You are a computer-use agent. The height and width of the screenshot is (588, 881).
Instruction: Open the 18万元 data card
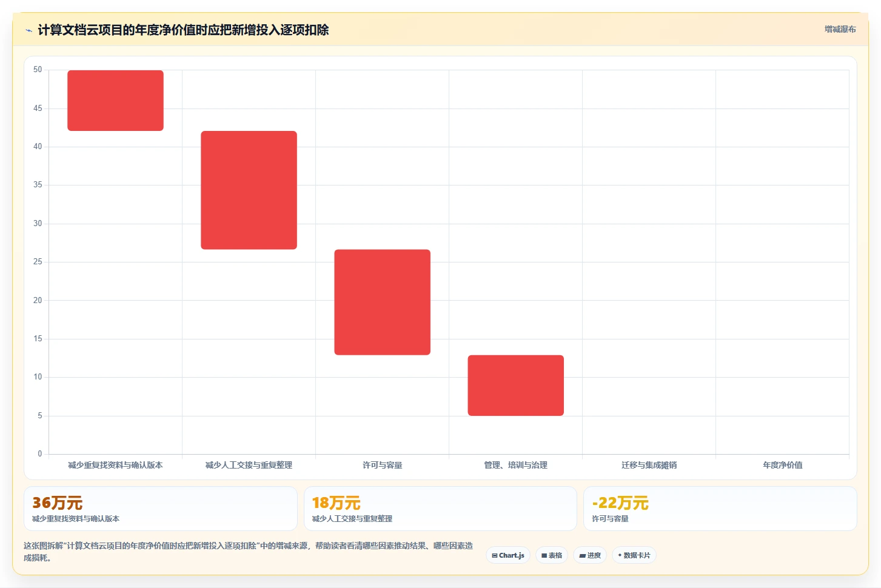coord(440,509)
